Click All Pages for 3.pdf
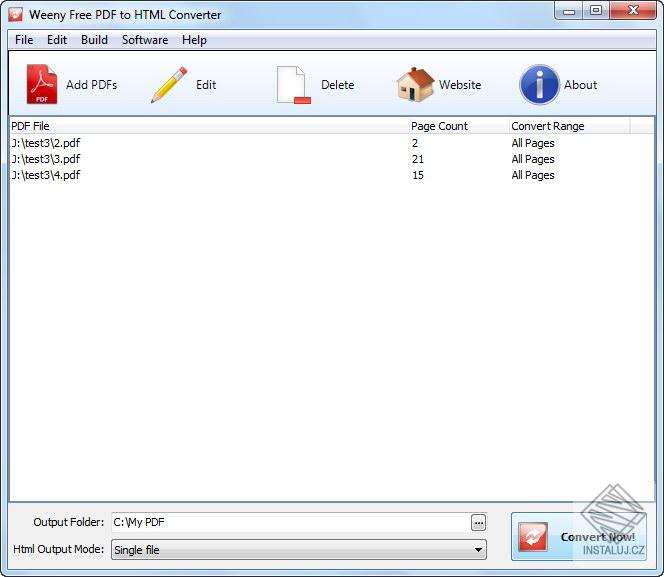The width and height of the screenshot is (664, 577). coord(533,159)
